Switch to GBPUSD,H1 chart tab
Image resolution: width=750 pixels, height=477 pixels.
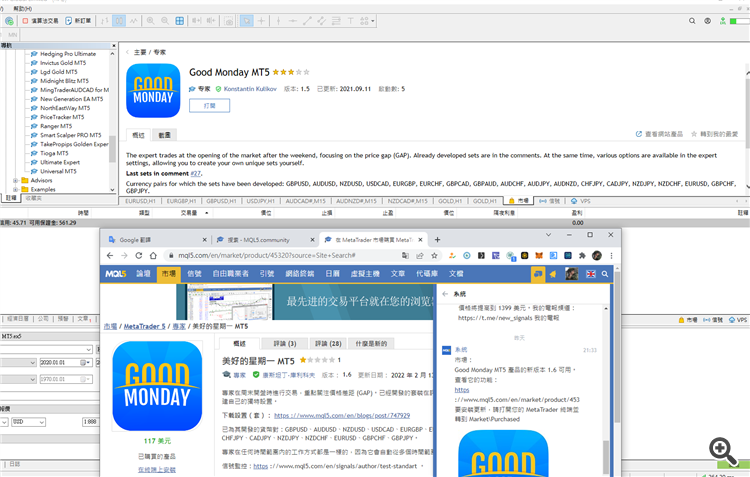click(221, 201)
